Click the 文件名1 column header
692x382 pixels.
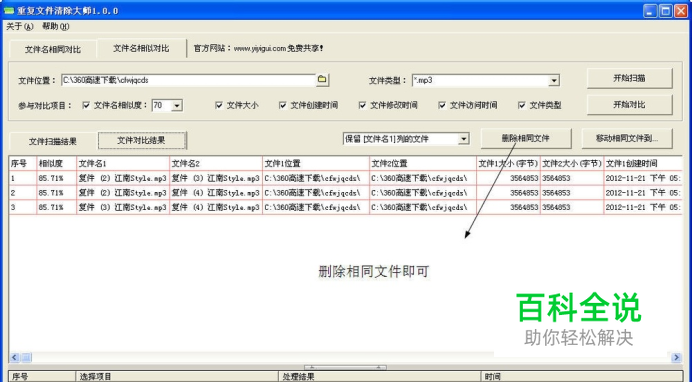click(x=123, y=164)
